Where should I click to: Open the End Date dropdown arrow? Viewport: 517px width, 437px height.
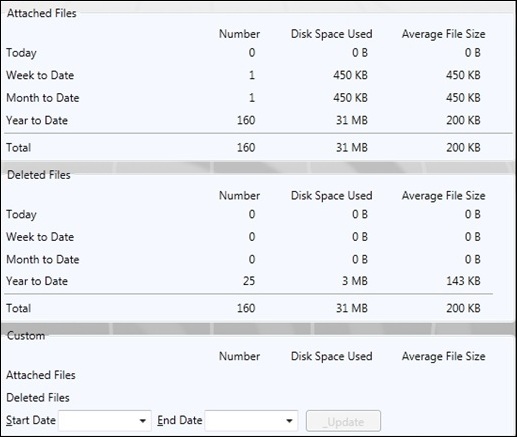pos(289,421)
